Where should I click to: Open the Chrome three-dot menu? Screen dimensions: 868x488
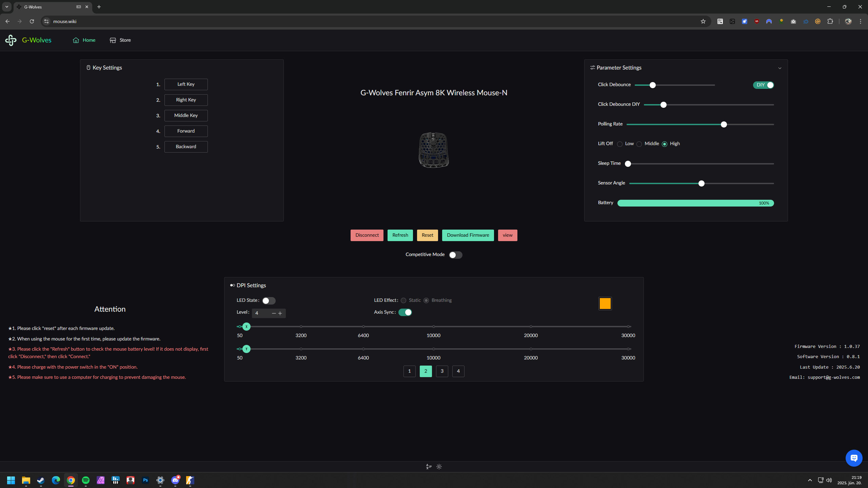[x=861, y=21]
